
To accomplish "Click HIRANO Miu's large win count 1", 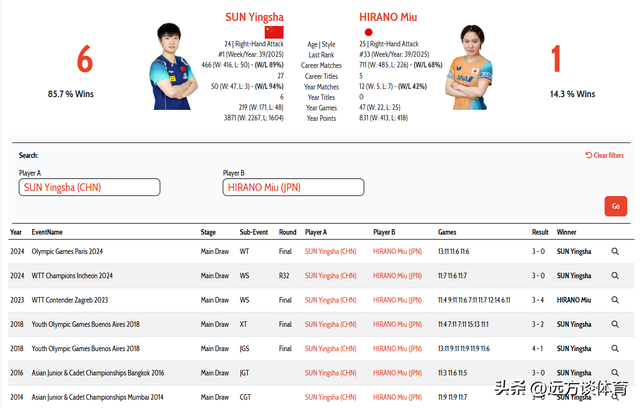I will point(556,59).
